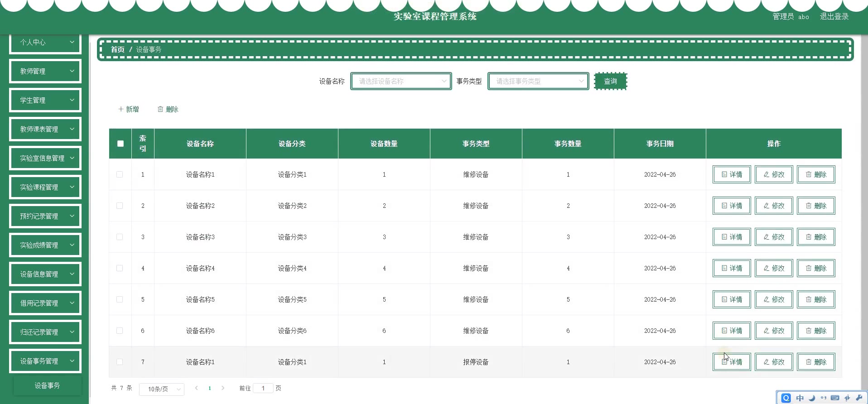Click 删除 in row 设备名称1 维修设备
The height and width of the screenshot is (404, 868).
(x=816, y=174)
